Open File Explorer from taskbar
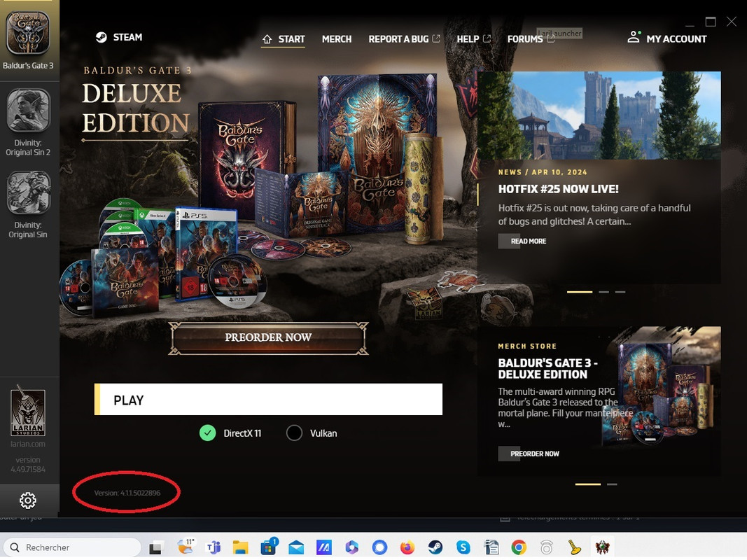 pos(241,547)
